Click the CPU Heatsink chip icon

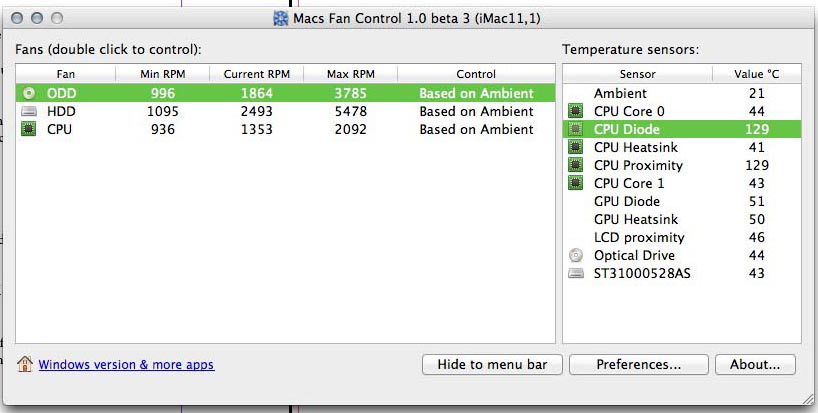575,147
